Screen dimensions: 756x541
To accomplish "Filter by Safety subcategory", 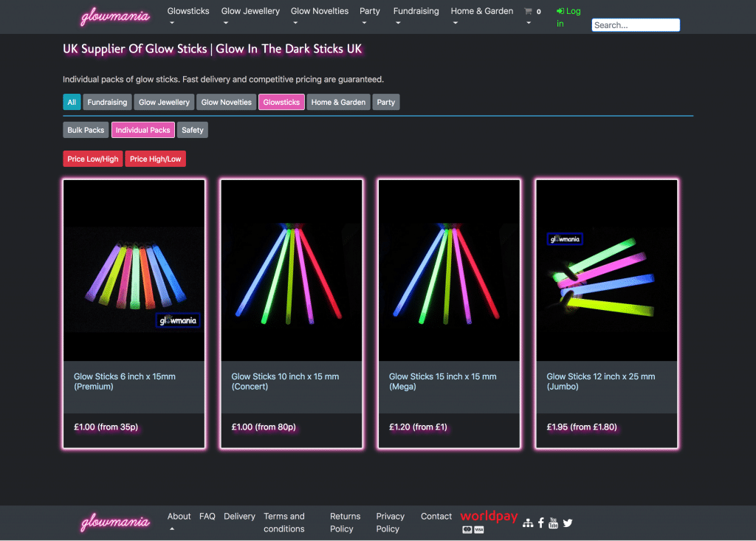I will click(193, 130).
